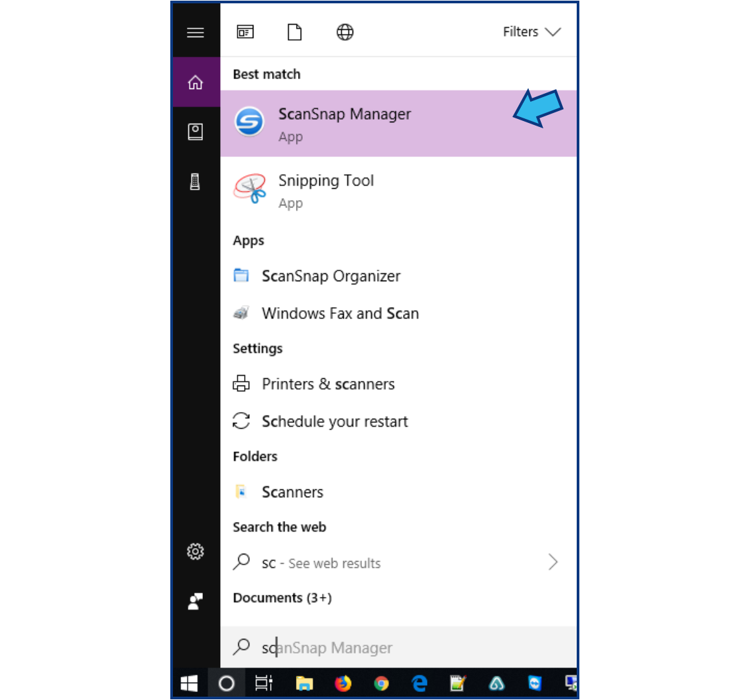Open the Settings gear in the sidebar
The image size is (747, 700).
point(196,551)
